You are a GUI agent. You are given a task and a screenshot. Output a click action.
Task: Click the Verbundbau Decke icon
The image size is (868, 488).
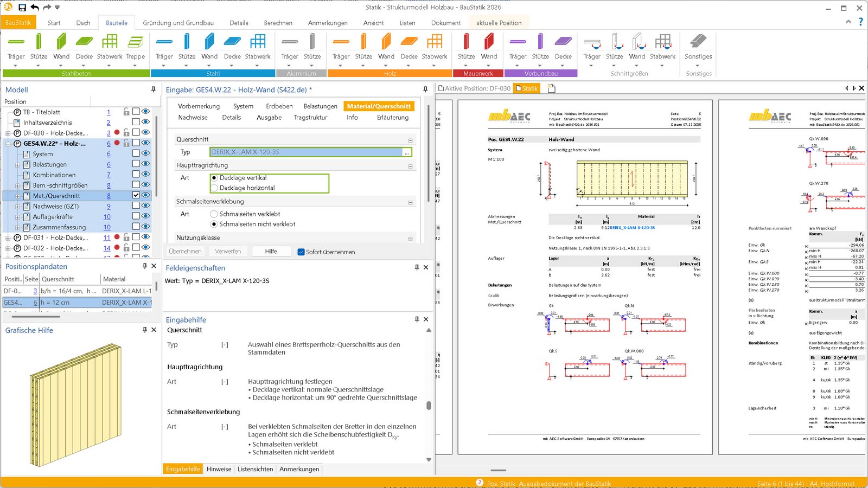click(x=563, y=42)
